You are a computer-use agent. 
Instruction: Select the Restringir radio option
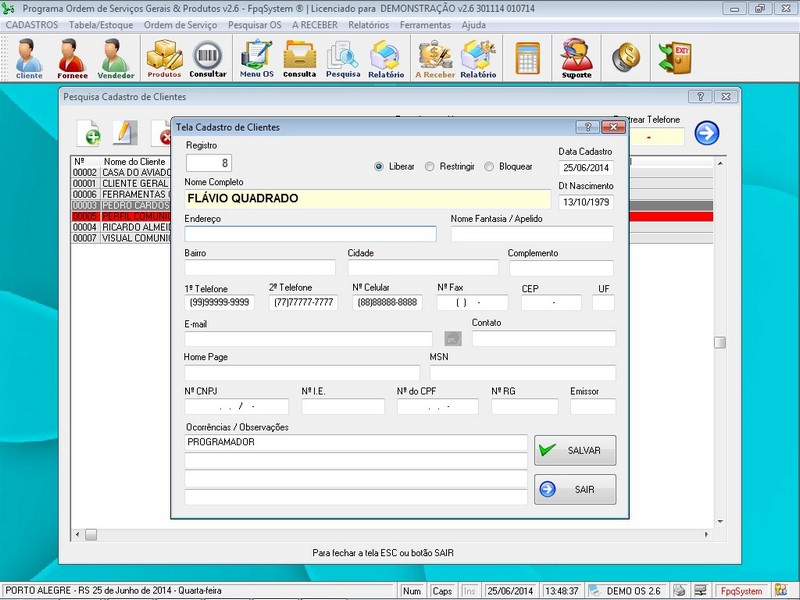[430, 166]
